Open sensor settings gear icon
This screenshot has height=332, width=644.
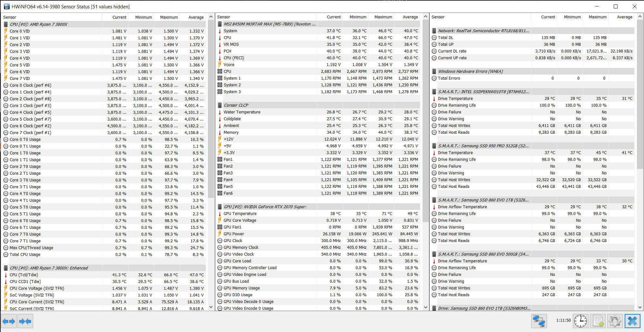[615, 321]
